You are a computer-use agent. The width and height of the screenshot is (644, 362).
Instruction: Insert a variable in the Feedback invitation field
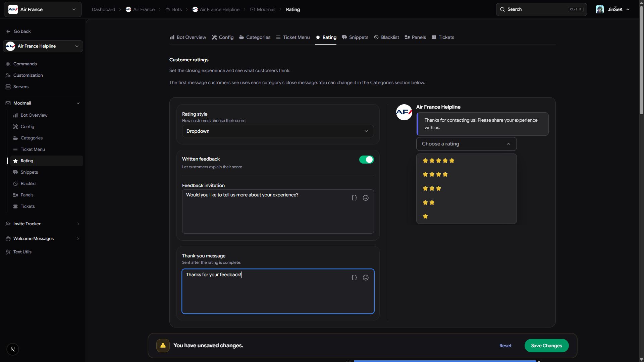[354, 198]
